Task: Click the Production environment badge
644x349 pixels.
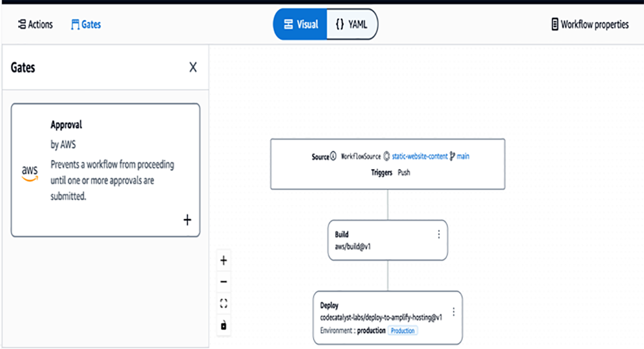Action: tap(402, 331)
